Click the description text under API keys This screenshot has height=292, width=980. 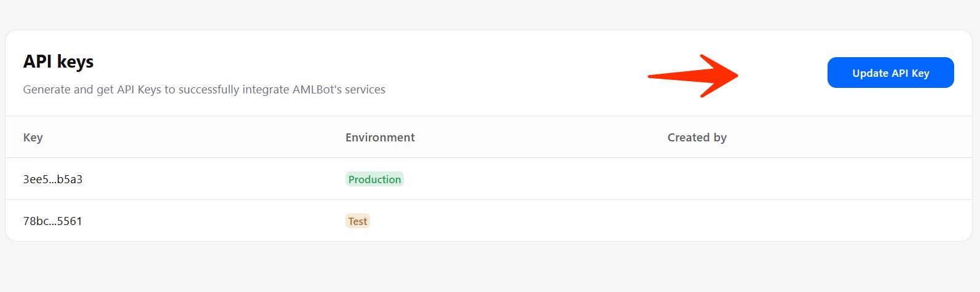tap(204, 90)
